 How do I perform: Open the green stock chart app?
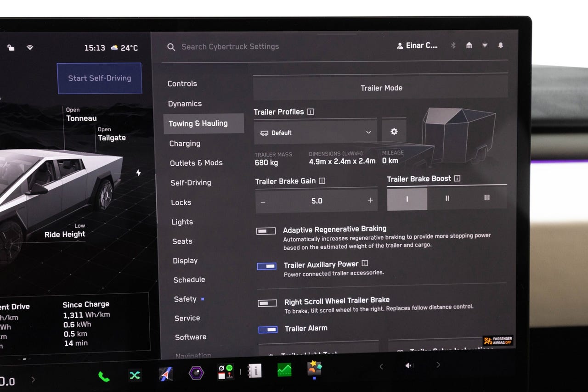click(284, 370)
